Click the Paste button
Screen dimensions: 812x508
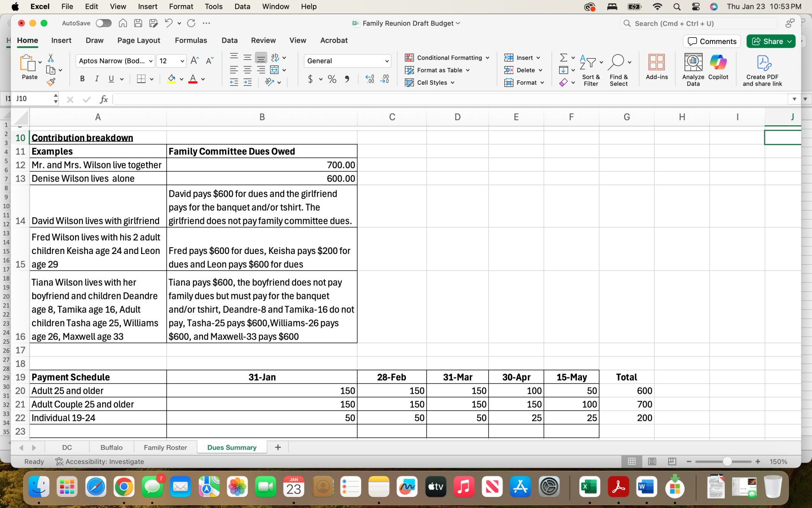[30, 67]
